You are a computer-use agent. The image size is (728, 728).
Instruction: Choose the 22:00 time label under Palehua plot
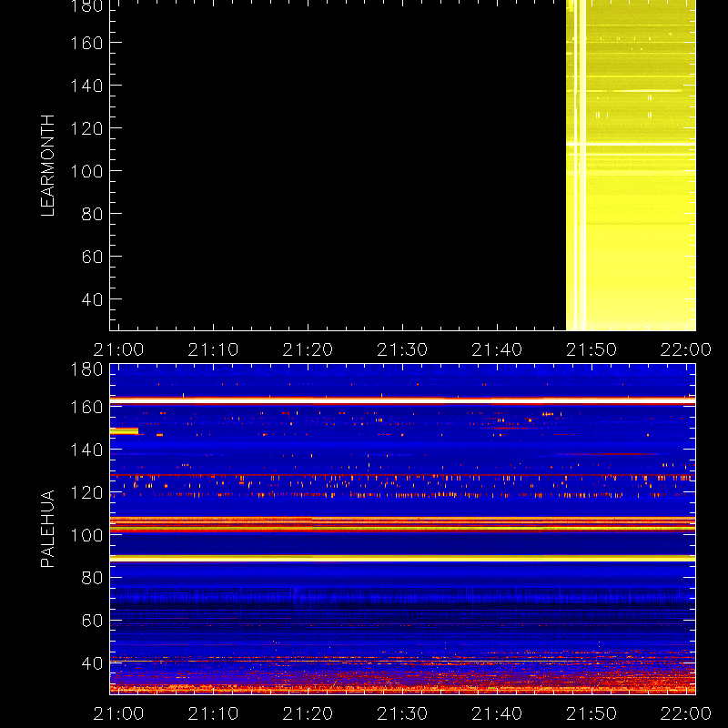(686, 713)
